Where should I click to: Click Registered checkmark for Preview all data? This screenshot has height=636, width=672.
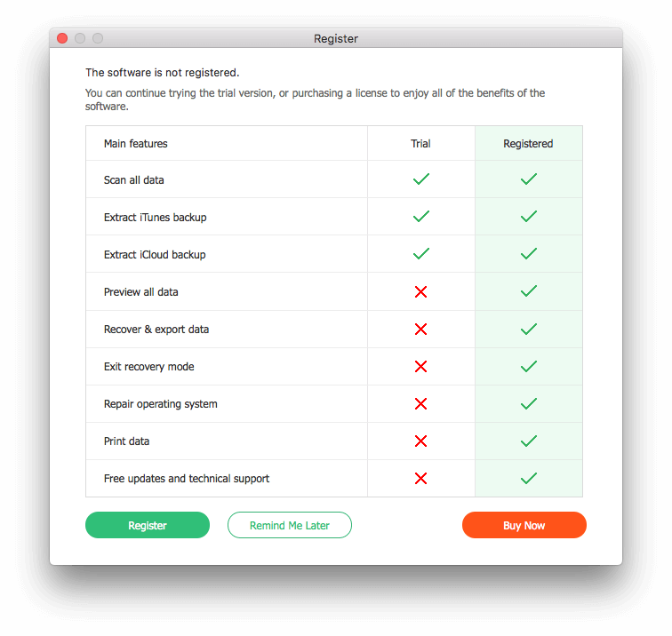point(529,291)
